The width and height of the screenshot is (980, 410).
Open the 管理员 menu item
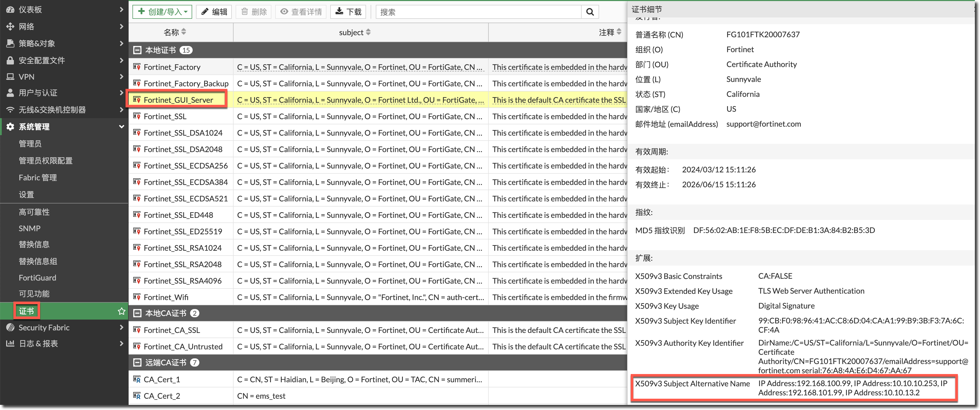pos(30,144)
